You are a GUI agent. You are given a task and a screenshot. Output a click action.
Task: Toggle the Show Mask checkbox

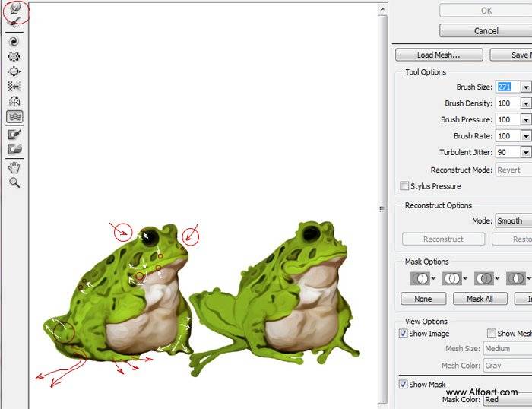pos(403,384)
